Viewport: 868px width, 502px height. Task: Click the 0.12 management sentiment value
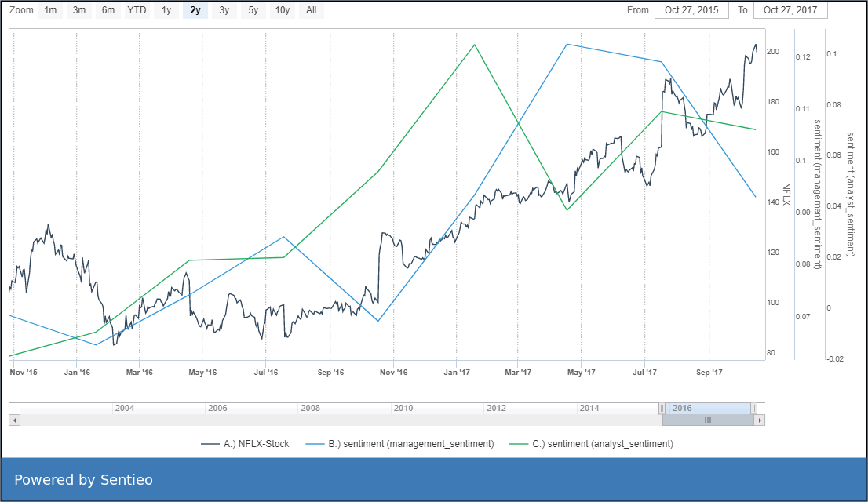[803, 57]
